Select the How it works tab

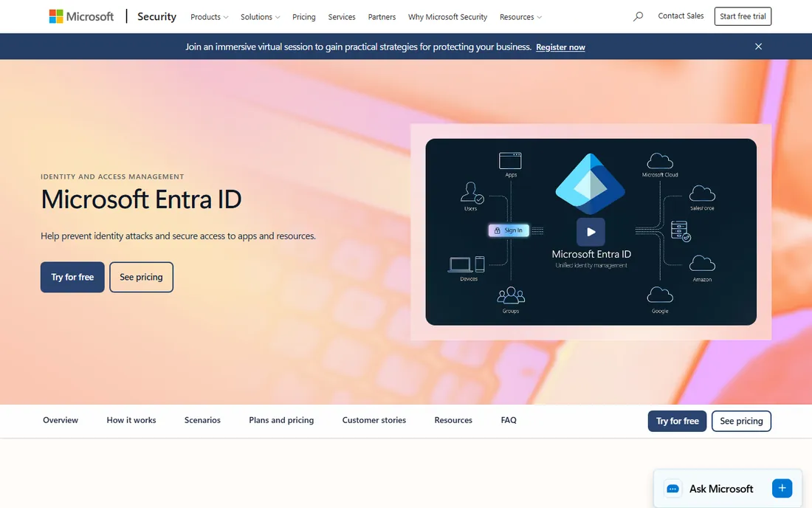(x=131, y=420)
